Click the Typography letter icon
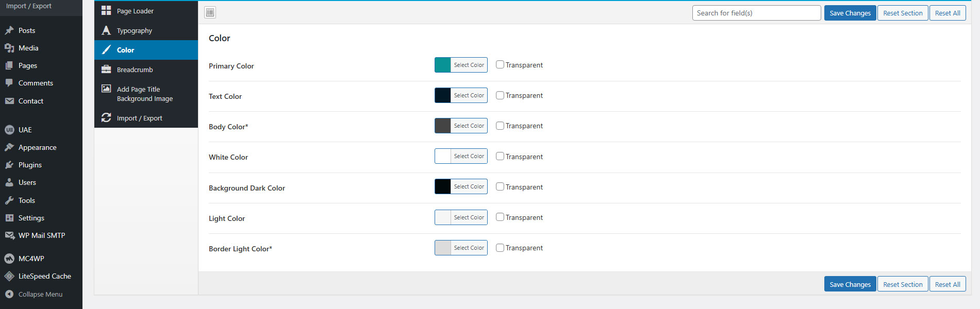Viewport: 980px width, 309px height. tap(106, 30)
